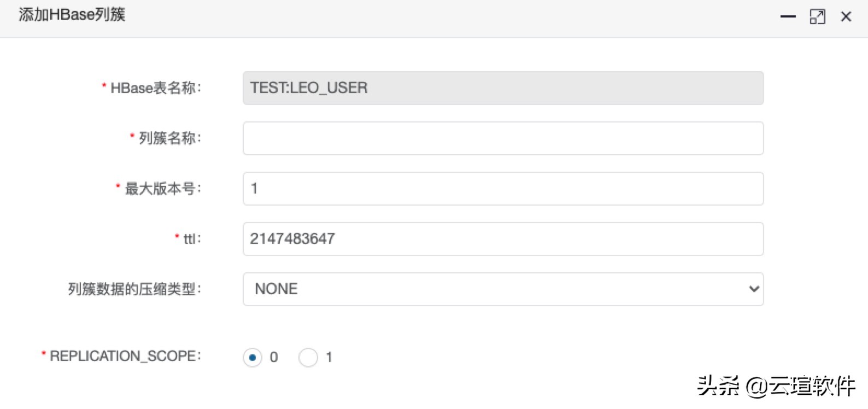Image resolution: width=868 pixels, height=409 pixels.
Task: Click inside the empty 列簇名称 input field
Action: pyautogui.click(x=502, y=138)
